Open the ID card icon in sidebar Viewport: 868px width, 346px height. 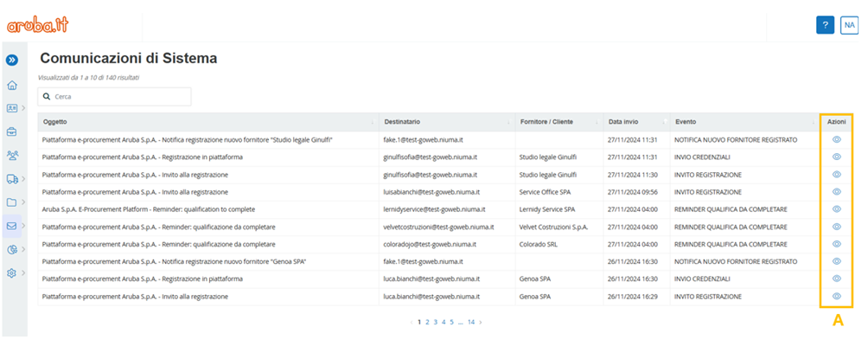pos(11,108)
